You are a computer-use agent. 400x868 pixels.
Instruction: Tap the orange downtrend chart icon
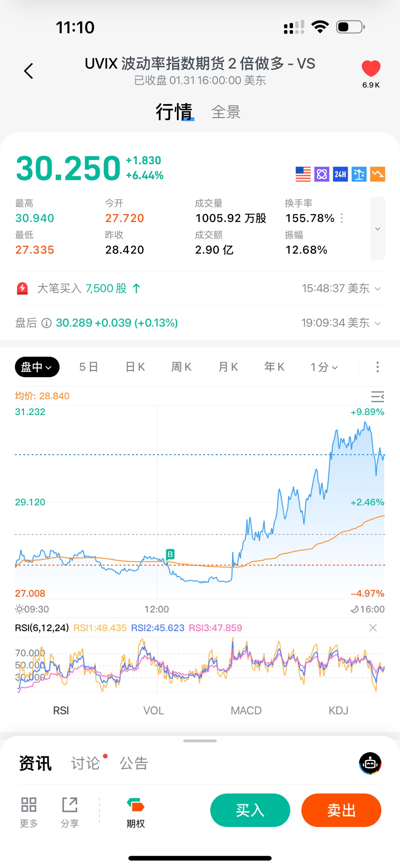click(x=377, y=174)
